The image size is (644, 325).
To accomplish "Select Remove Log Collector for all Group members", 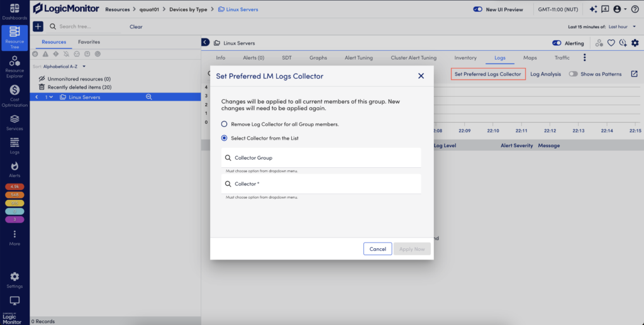I will pyautogui.click(x=225, y=124).
